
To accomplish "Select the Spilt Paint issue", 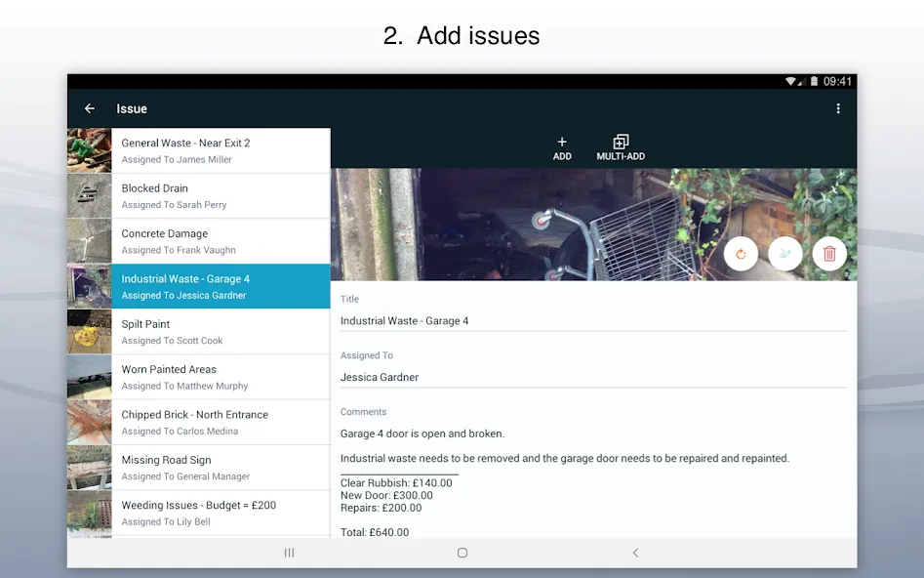I will pyautogui.click(x=199, y=331).
